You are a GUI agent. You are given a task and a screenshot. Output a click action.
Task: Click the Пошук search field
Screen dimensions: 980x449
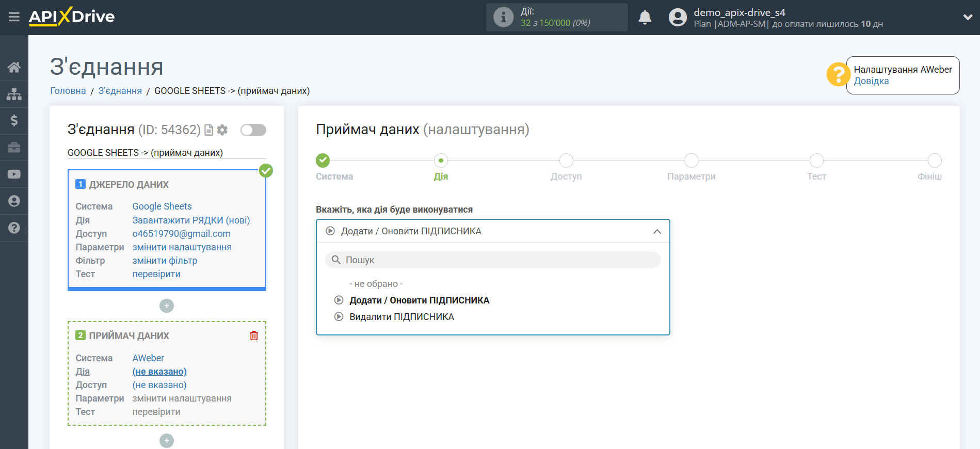[x=493, y=260]
